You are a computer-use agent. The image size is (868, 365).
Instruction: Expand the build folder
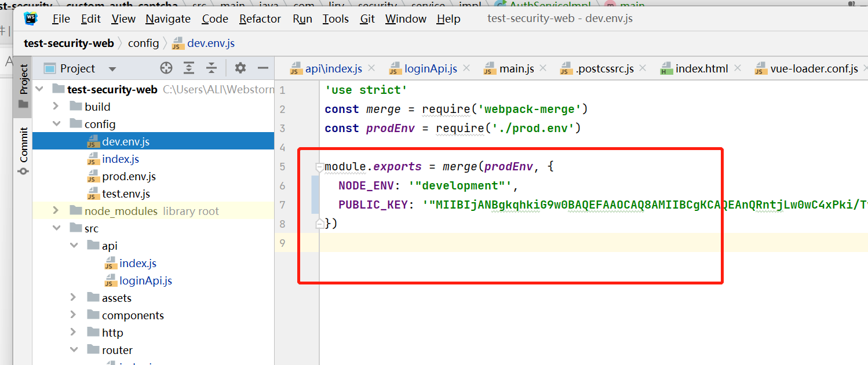point(56,107)
